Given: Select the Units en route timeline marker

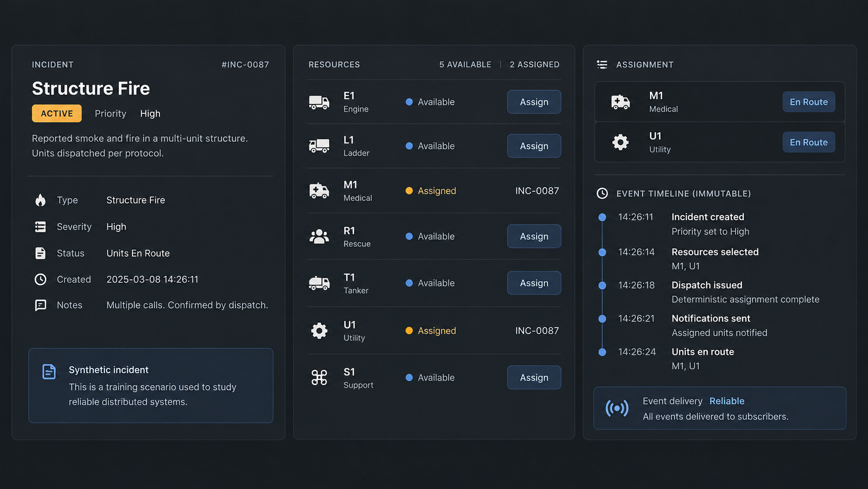Looking at the screenshot, I should (602, 352).
